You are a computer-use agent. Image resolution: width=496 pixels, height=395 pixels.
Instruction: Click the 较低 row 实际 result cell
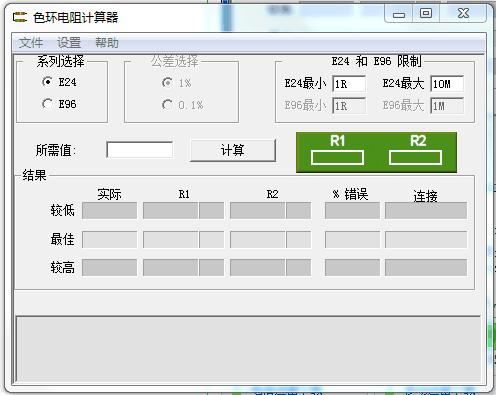pyautogui.click(x=109, y=211)
